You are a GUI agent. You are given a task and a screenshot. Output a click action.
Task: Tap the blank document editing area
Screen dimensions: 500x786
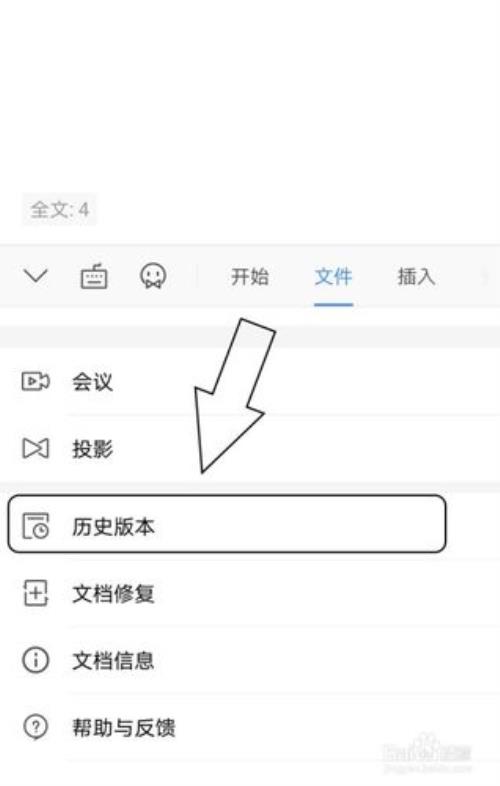(250, 95)
